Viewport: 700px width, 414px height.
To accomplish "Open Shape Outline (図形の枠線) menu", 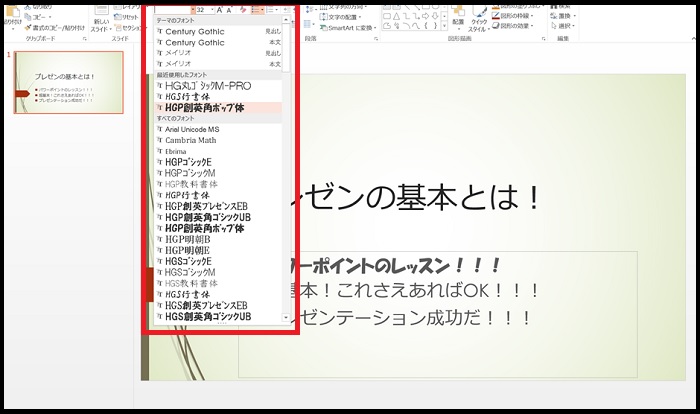I will coord(514,16).
